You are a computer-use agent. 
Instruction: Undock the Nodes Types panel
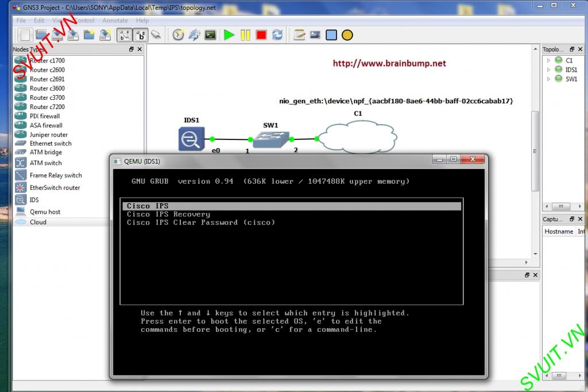pyautogui.click(x=131, y=49)
